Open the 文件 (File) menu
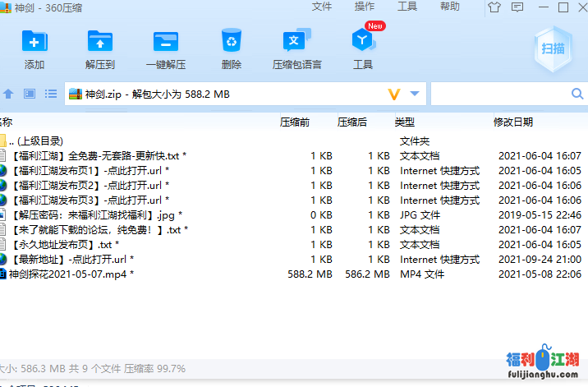 pos(322,7)
